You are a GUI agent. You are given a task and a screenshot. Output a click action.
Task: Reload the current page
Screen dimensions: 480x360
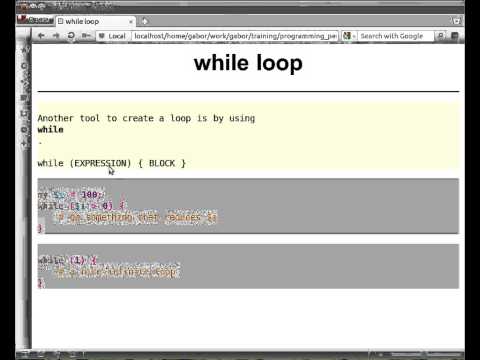pyautogui.click(x=71, y=35)
